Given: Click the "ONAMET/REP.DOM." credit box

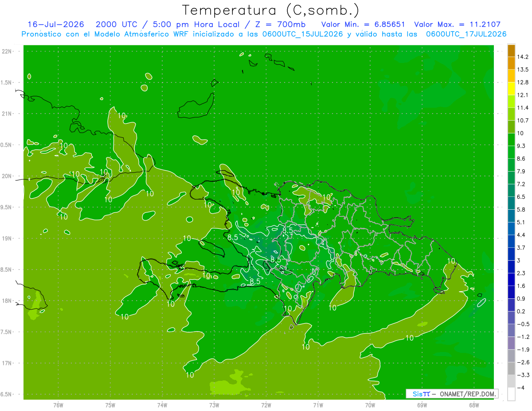Looking at the screenshot, I should tap(452, 394).
